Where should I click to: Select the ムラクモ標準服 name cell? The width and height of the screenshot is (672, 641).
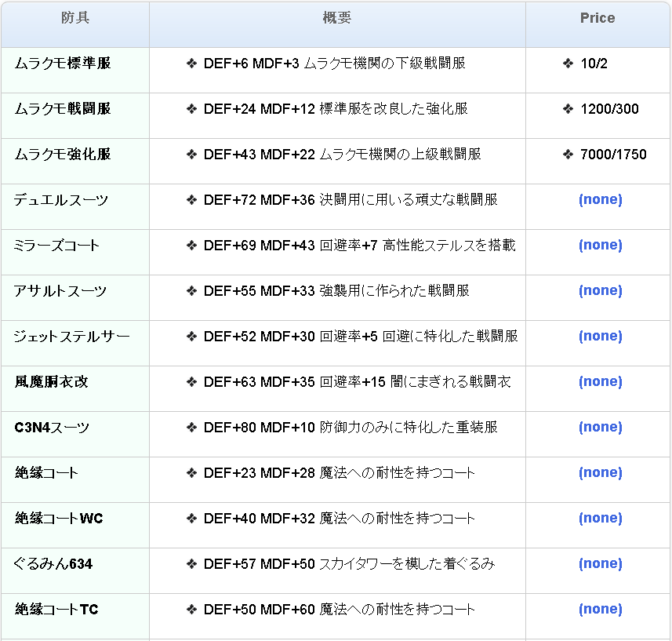63,64
